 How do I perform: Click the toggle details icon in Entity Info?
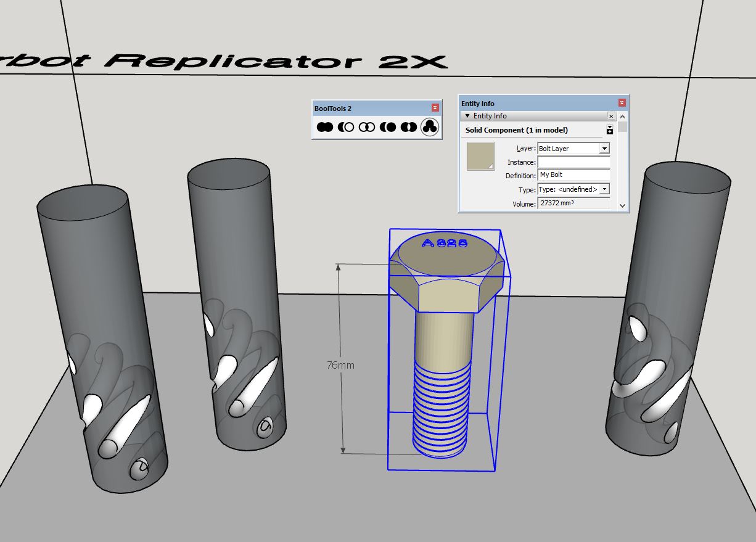coord(610,129)
